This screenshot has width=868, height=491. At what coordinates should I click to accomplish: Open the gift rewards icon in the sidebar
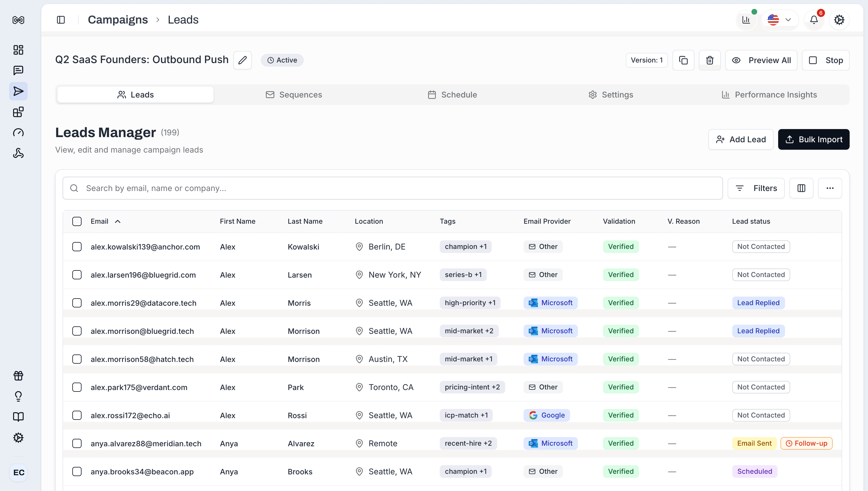pyautogui.click(x=18, y=375)
